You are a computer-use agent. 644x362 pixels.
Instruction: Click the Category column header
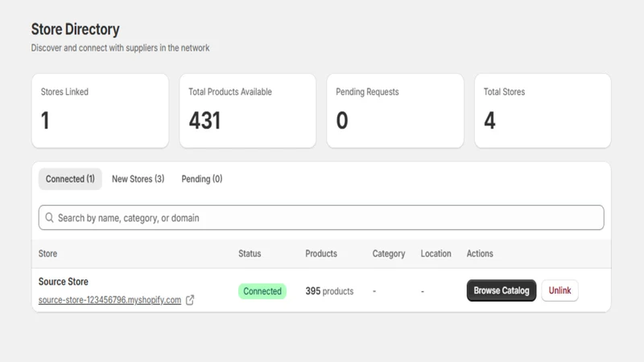(389, 253)
